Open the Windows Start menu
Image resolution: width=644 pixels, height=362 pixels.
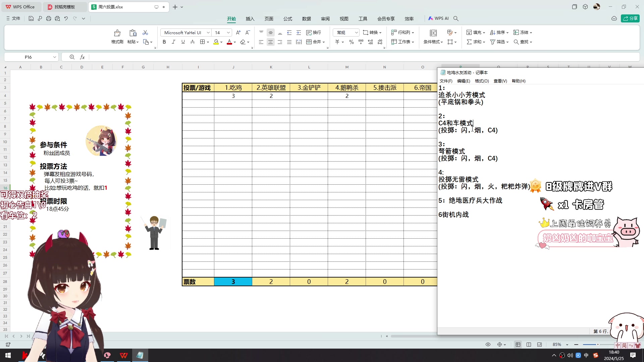(8, 355)
